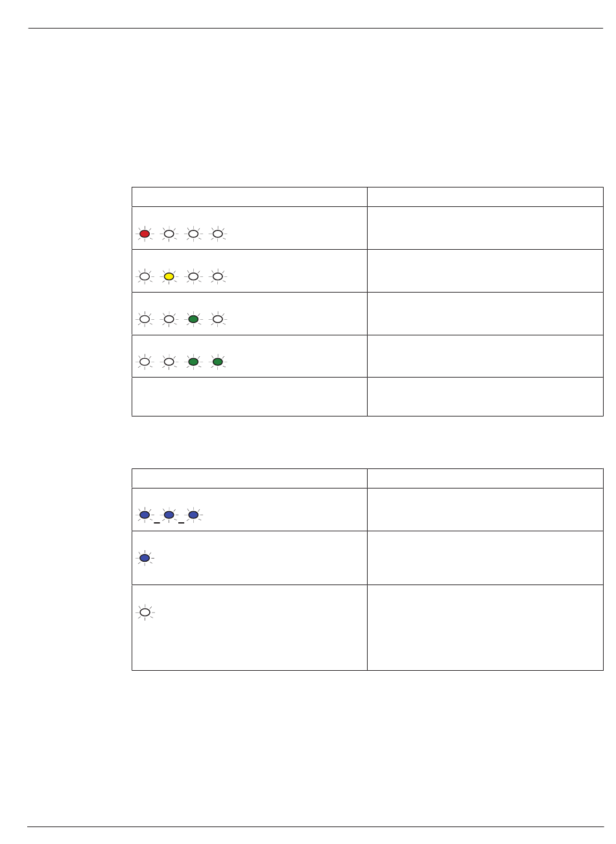Click the dash between first two blue LEDs
616x844 pixels.
(x=157, y=522)
